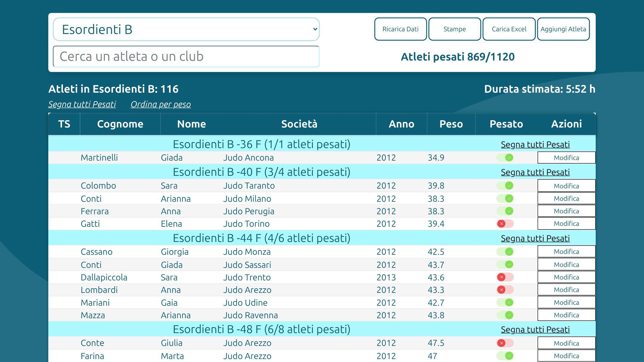Select the Mariani surname cell
This screenshot has height=362, width=644.
coord(120,303)
